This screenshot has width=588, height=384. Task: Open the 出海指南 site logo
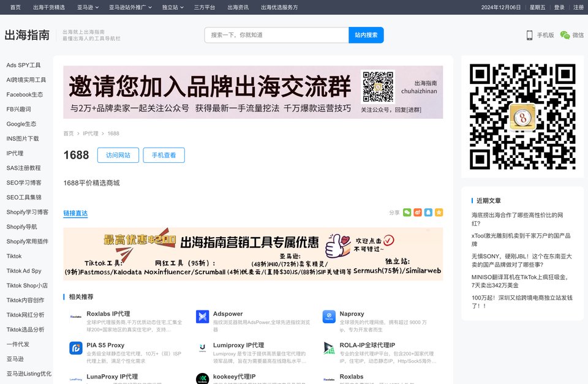(27, 36)
